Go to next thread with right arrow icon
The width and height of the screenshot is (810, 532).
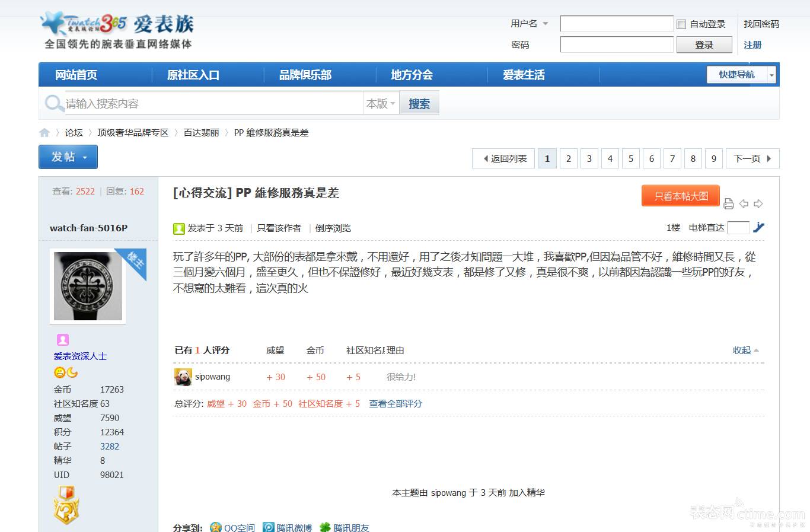pos(758,203)
